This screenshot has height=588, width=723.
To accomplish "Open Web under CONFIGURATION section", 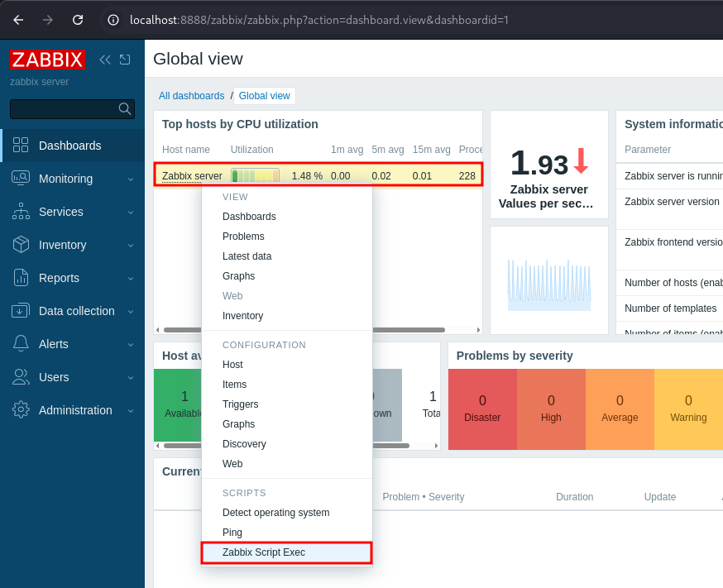I will click(287, 464).
